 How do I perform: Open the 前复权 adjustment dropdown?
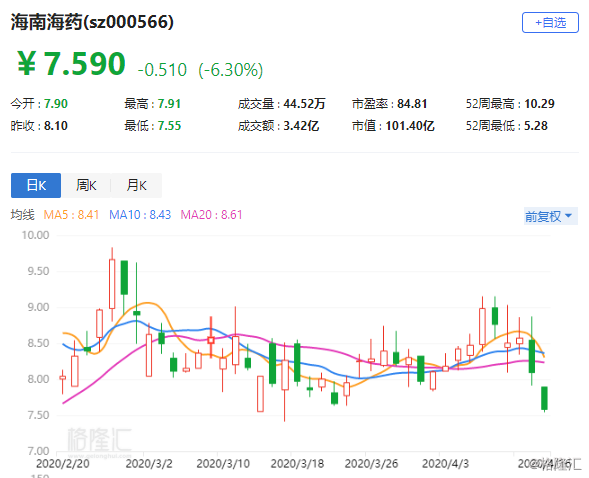click(x=551, y=216)
